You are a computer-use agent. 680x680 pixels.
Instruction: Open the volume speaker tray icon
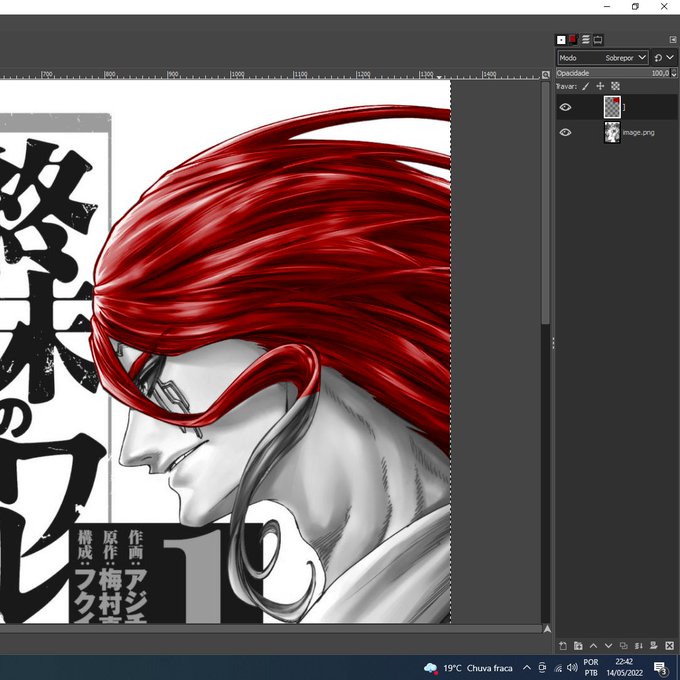tap(572, 667)
